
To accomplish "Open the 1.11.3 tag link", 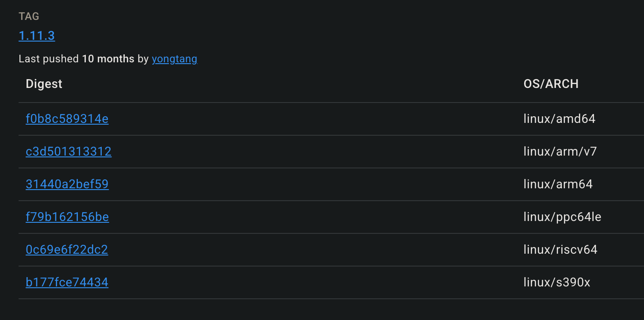I will coord(37,36).
